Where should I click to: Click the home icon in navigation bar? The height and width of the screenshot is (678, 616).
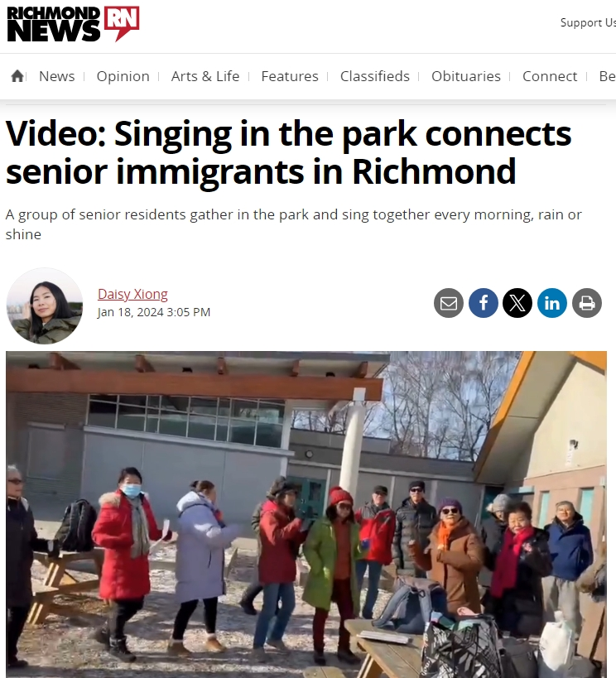[17, 76]
